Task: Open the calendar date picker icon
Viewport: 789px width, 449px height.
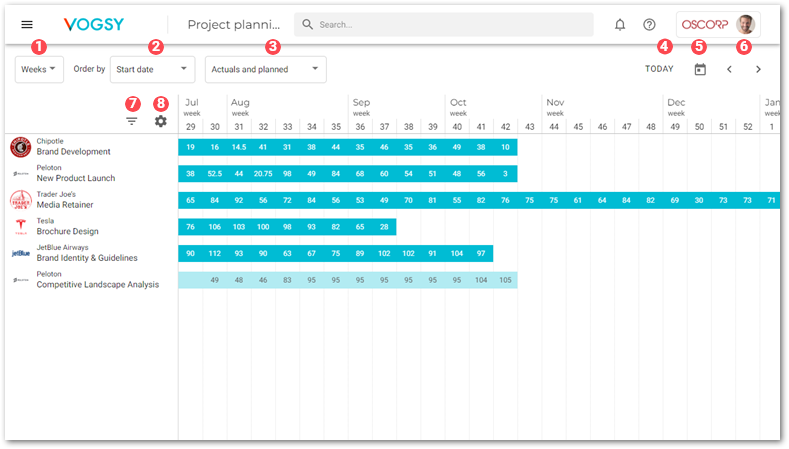Action: (700, 69)
